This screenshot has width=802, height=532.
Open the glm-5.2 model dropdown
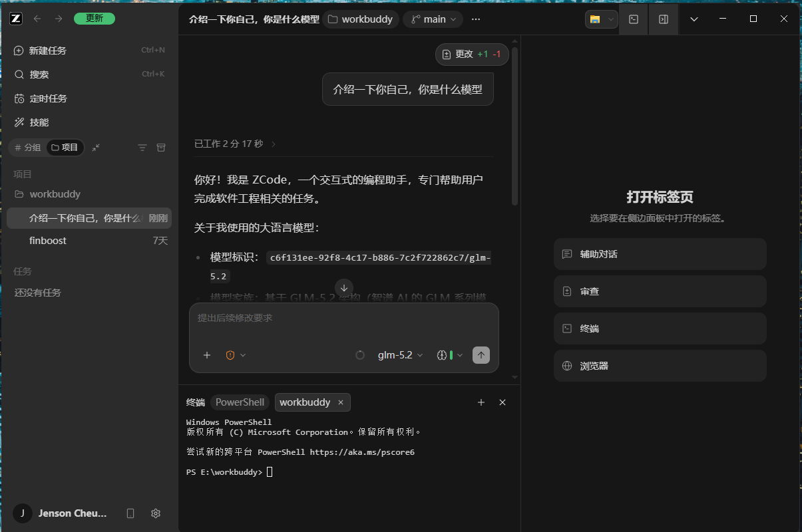tap(400, 355)
